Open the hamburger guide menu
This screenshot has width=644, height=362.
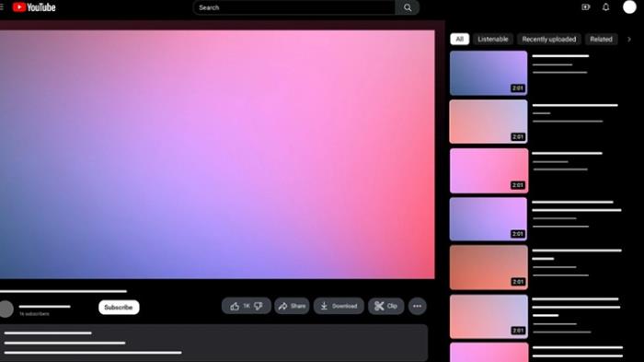click(x=2, y=7)
